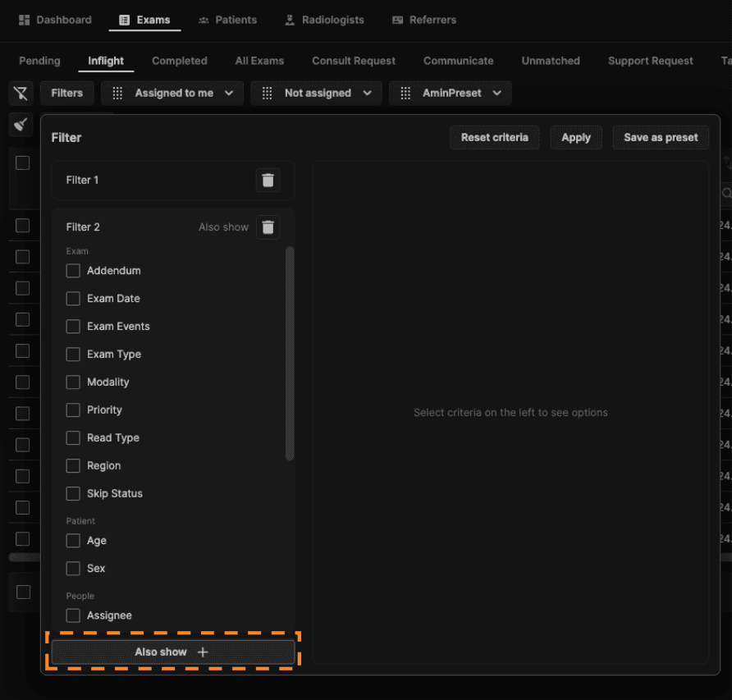The width and height of the screenshot is (732, 700).
Task: Click the Also show label in Filter 2
Action: point(223,227)
